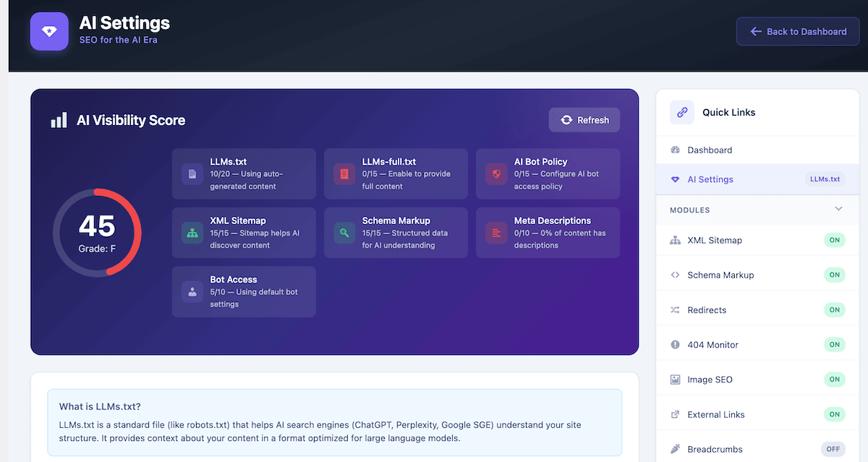Toggle XML Sitemap module ON switch

[834, 240]
